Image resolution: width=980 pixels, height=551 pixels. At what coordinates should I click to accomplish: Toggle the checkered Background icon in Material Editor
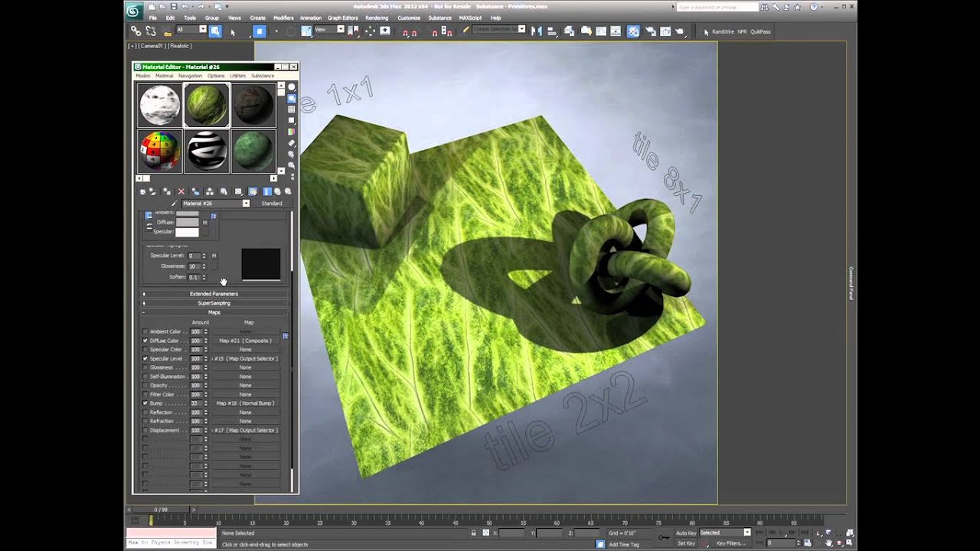click(292, 109)
